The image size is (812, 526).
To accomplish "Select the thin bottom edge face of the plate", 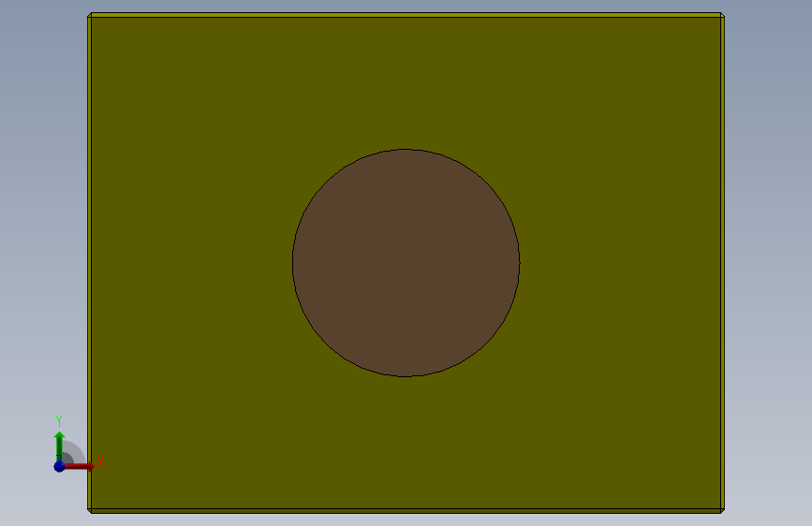I will click(x=406, y=512).
